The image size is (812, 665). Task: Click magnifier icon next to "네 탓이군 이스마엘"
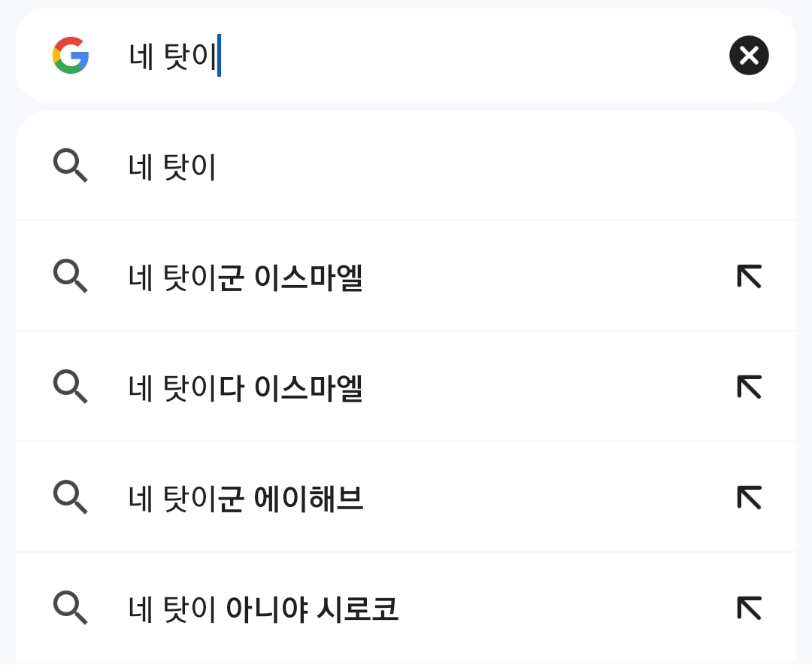click(x=71, y=276)
